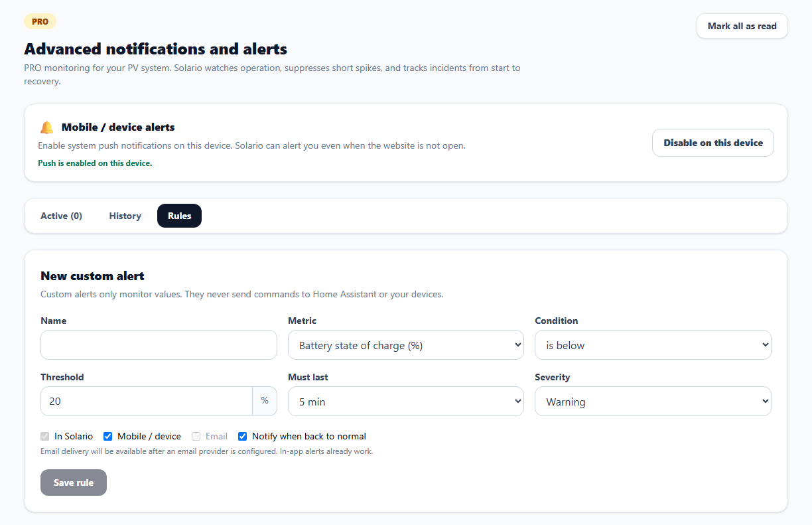Viewport: 812px width, 525px height.
Task: Click the disabled Email checkbox
Action: coord(196,437)
